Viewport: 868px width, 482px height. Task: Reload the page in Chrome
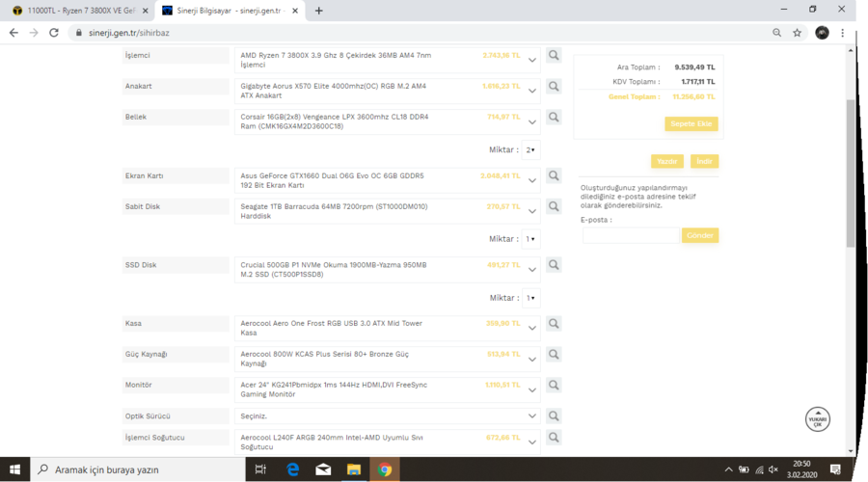tap(54, 33)
